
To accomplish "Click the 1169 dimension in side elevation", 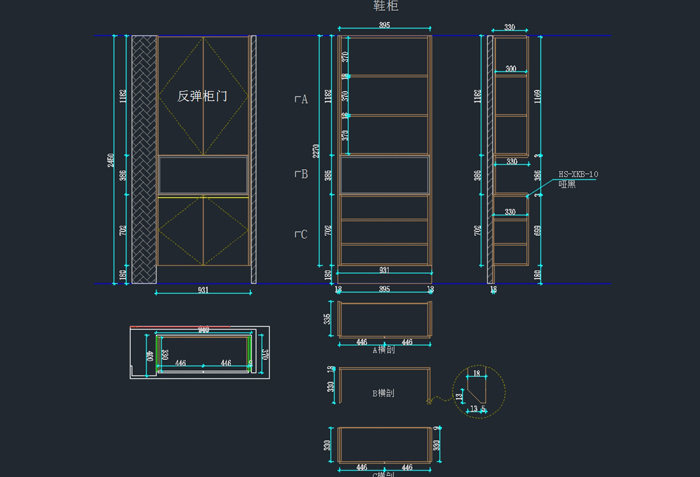I will coord(538,96).
